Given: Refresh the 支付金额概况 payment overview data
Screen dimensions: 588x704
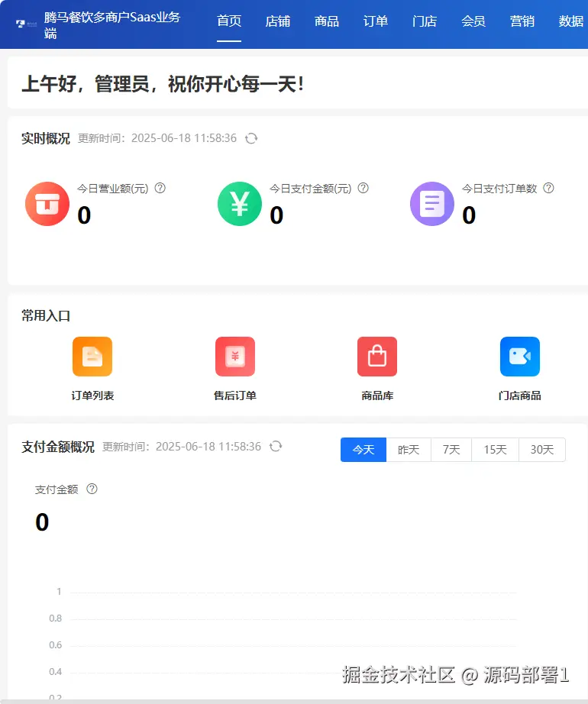Looking at the screenshot, I should [x=276, y=446].
